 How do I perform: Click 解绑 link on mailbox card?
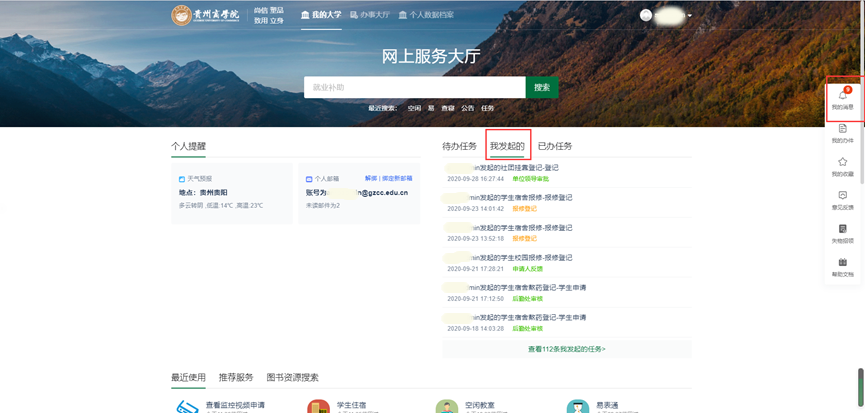click(x=371, y=179)
